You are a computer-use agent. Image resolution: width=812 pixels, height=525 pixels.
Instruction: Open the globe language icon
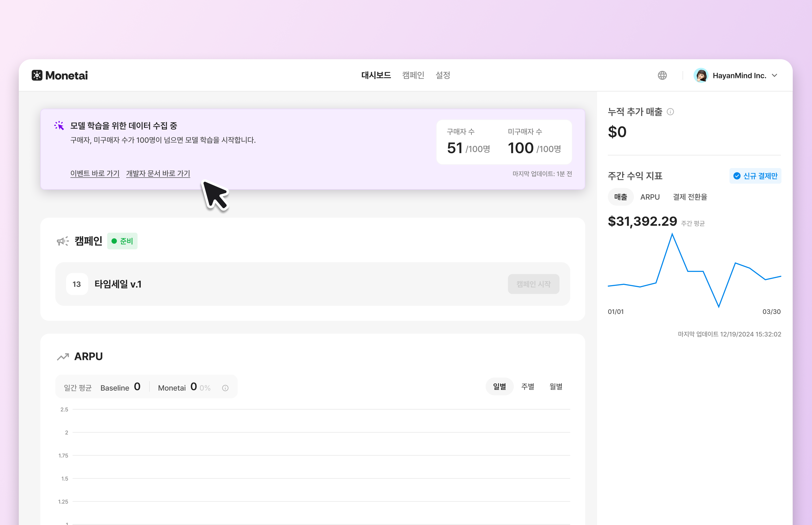tap(662, 75)
